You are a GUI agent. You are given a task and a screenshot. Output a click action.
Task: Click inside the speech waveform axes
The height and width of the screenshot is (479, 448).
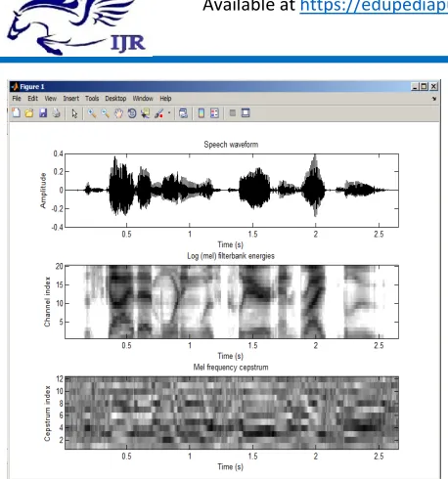(232, 191)
